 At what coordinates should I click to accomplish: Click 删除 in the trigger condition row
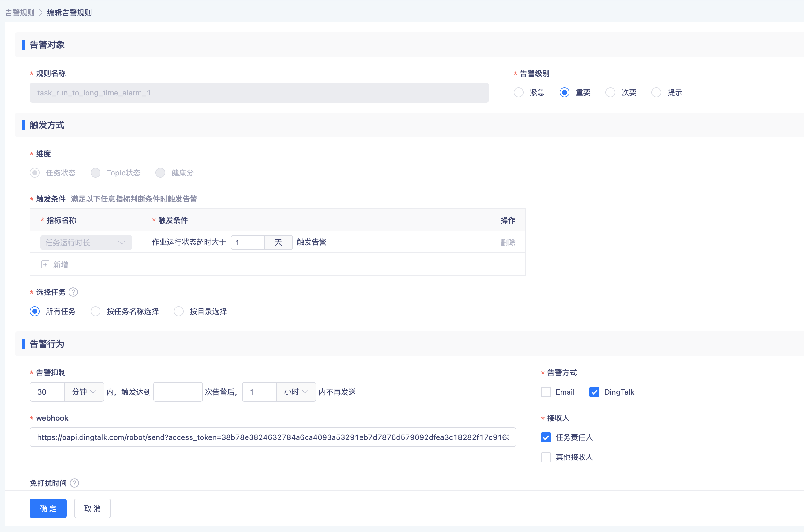[508, 242]
